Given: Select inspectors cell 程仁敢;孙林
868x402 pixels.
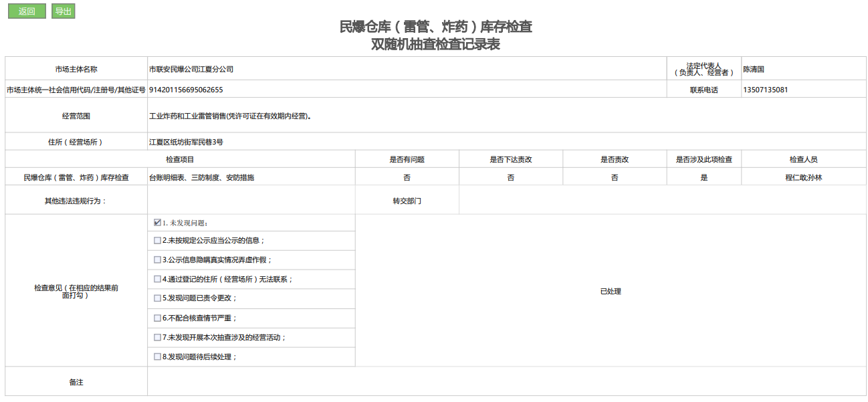Looking at the screenshot, I should click(x=804, y=178).
